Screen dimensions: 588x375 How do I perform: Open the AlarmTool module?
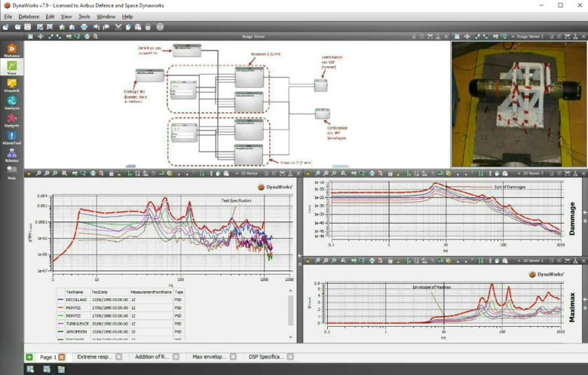(11, 137)
